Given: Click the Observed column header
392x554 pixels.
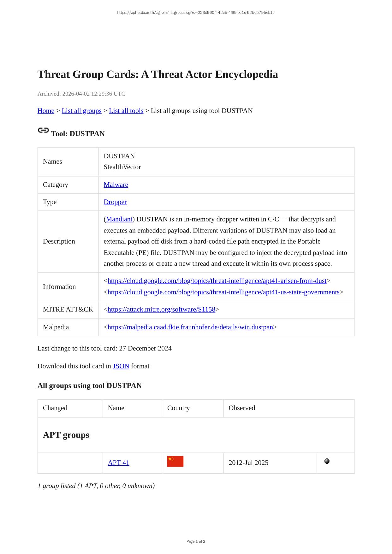Looking at the screenshot, I should click(242, 408).
